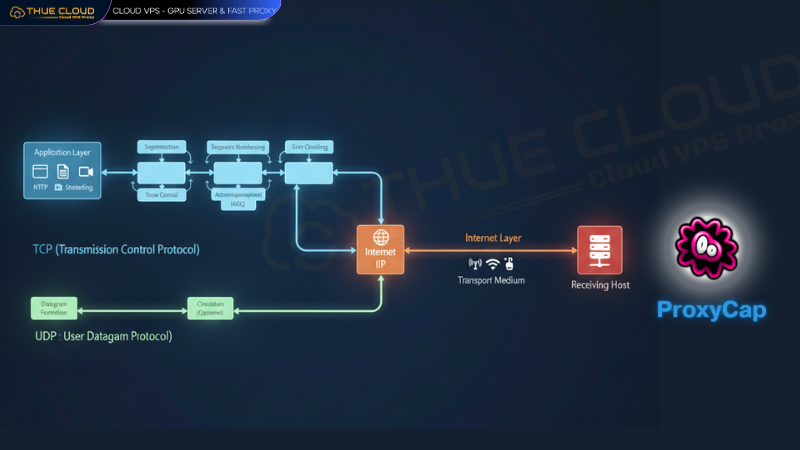
Task: Click the Thue Cloud logo in the header
Action: click(x=52, y=12)
